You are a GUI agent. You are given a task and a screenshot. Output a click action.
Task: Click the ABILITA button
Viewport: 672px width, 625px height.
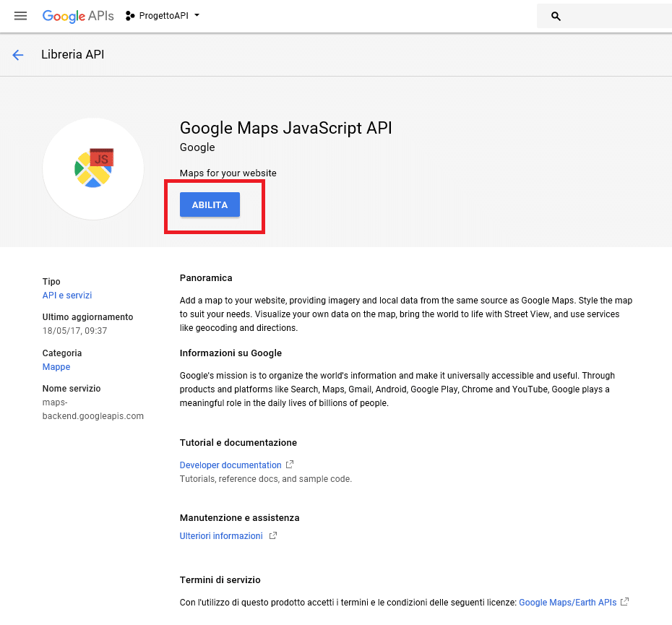[x=210, y=204]
